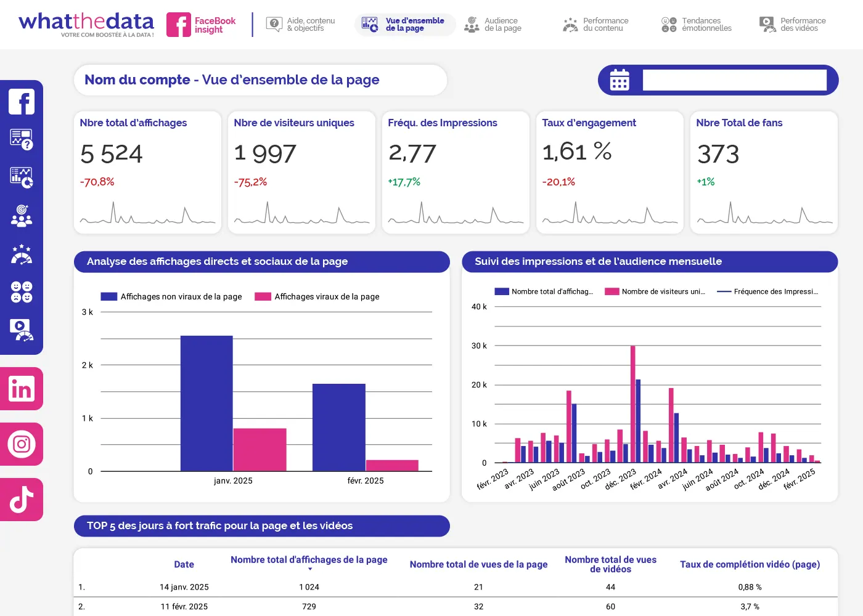
Task: Open video performance sidebar icon
Action: [22, 330]
